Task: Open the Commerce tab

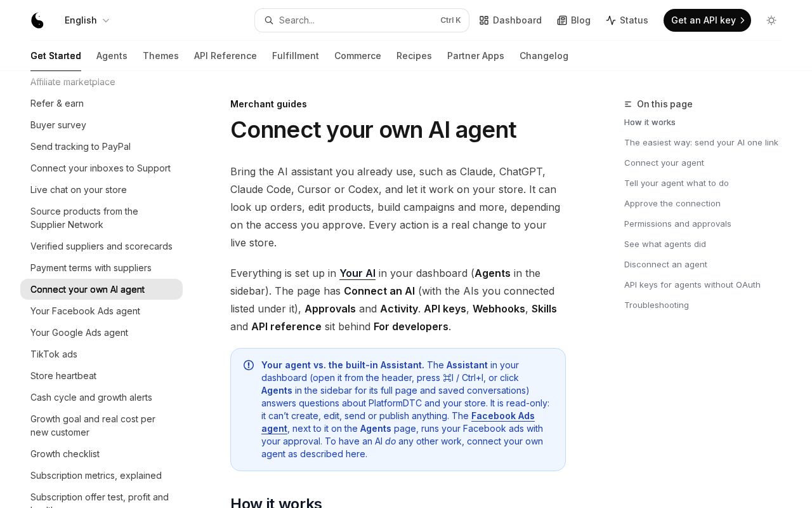Action: [358, 56]
